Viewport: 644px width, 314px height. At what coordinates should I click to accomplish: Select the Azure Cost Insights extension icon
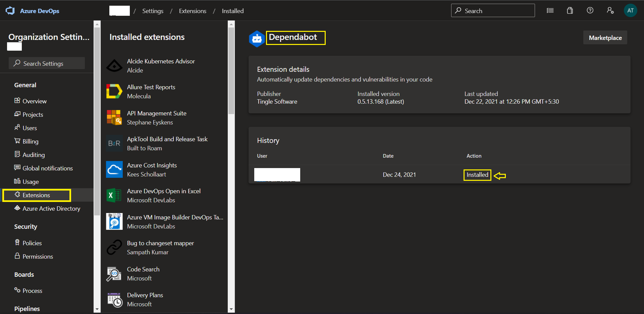pyautogui.click(x=114, y=170)
